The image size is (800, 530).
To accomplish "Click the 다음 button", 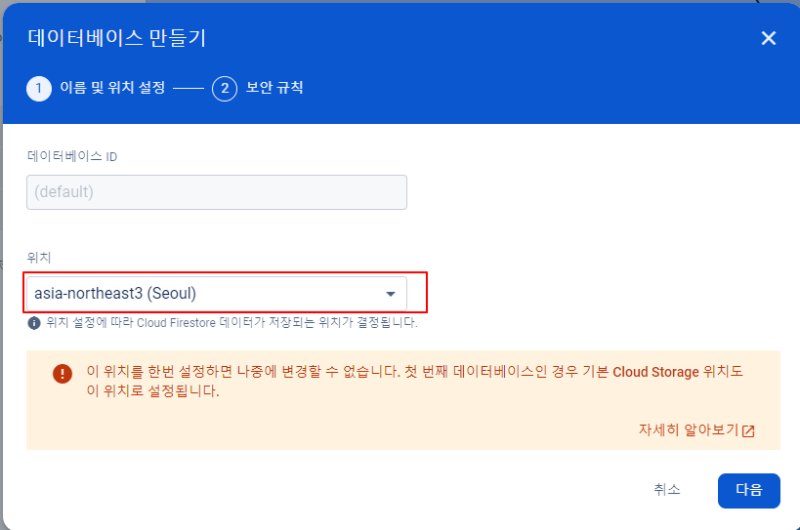I will [x=748, y=490].
